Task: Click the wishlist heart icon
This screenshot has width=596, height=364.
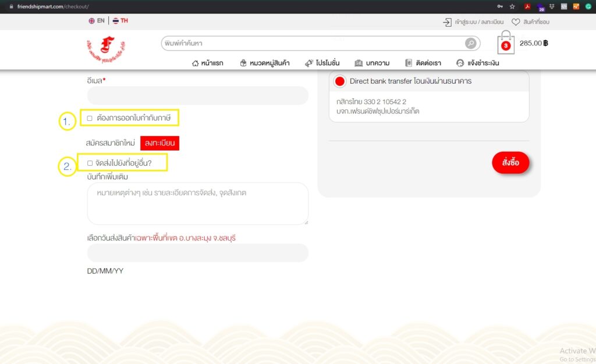Action: click(x=516, y=22)
